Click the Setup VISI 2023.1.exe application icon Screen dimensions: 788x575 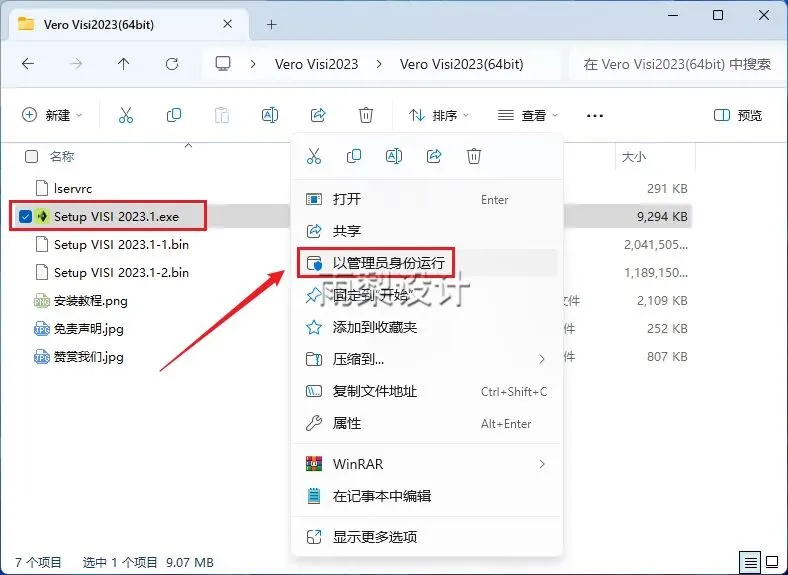[43, 217]
